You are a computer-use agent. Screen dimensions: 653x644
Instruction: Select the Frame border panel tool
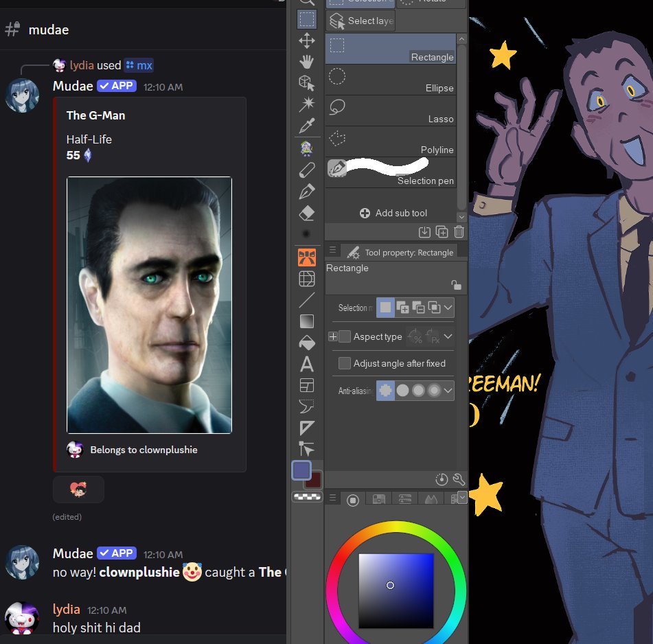[x=307, y=385]
